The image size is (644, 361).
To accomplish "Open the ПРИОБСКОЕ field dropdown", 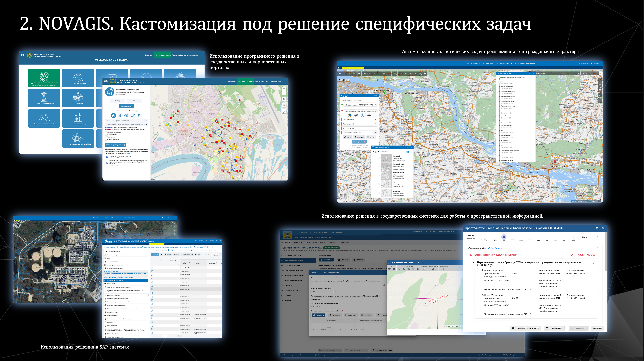I will coord(335,299).
